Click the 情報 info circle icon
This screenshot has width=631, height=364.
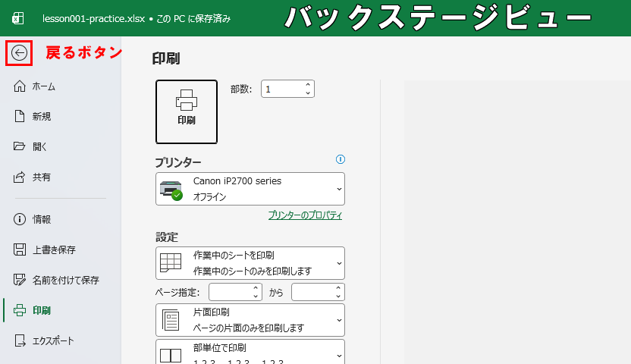(19, 219)
